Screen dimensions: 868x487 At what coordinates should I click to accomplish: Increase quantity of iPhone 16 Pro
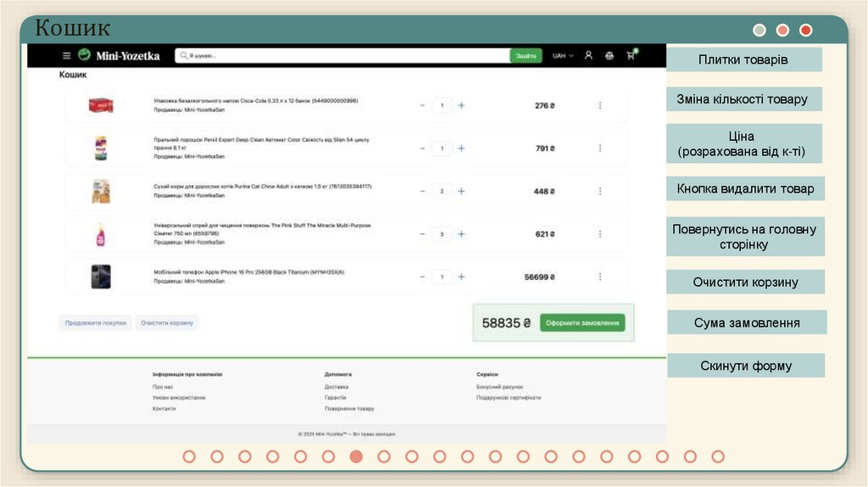461,277
